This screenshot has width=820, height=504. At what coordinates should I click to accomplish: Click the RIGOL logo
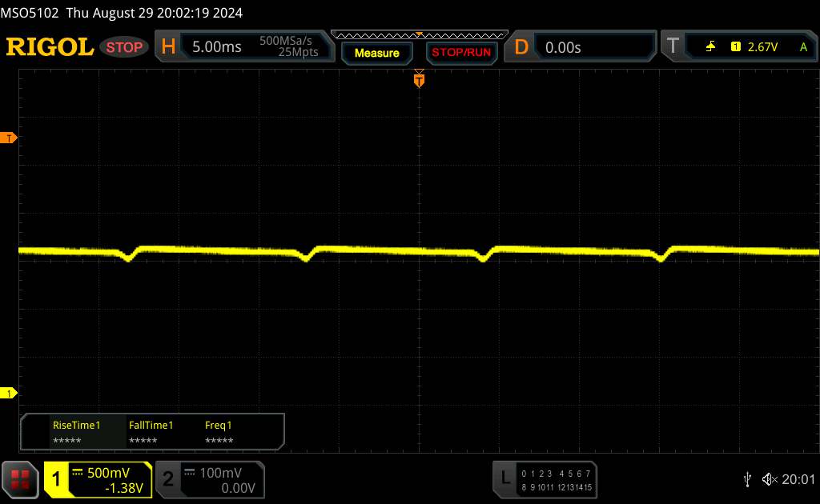[x=50, y=47]
